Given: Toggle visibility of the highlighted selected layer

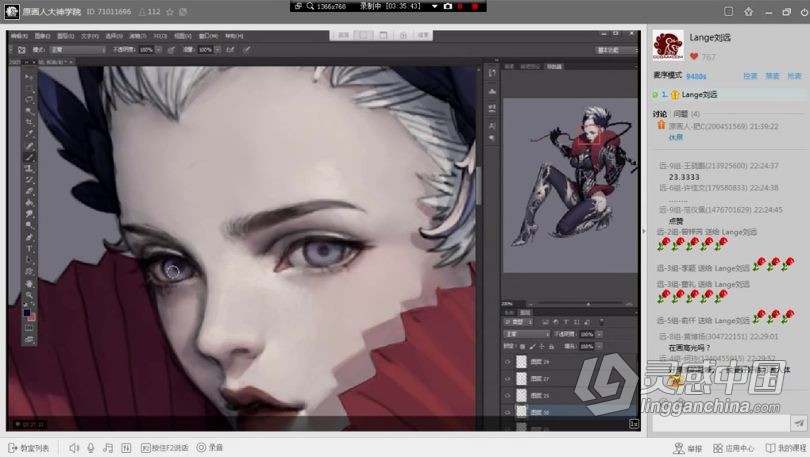Looking at the screenshot, I should [507, 412].
